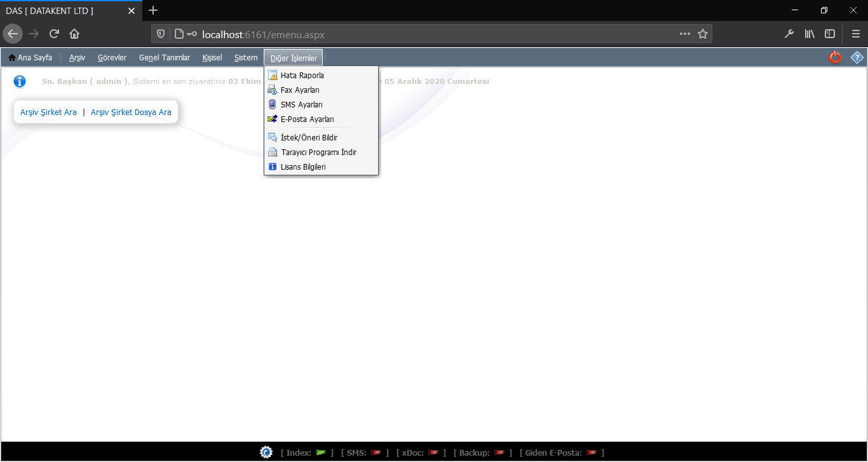Toggle the Firefox sidebar view

[830, 34]
